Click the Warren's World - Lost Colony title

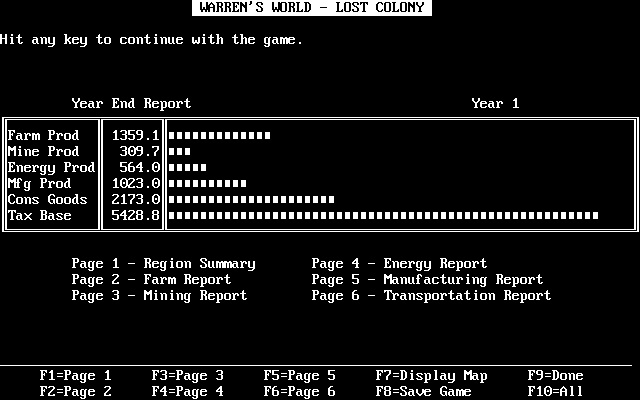pyautogui.click(x=312, y=7)
